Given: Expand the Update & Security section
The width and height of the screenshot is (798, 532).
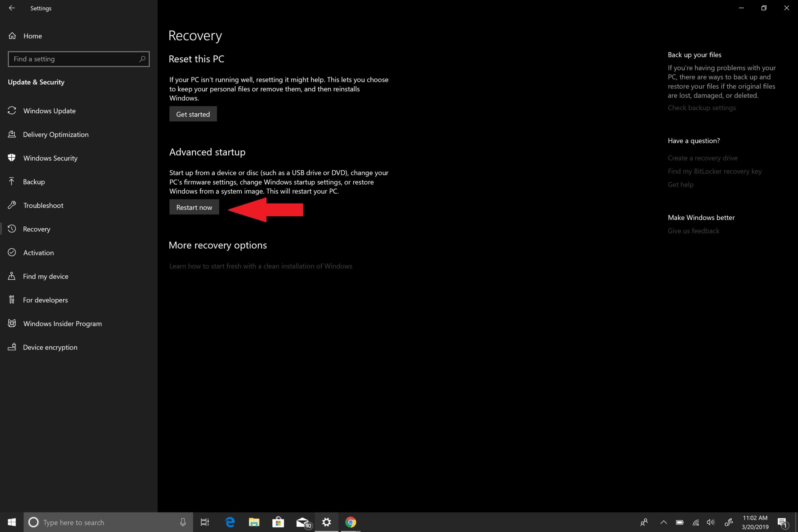Looking at the screenshot, I should click(36, 81).
